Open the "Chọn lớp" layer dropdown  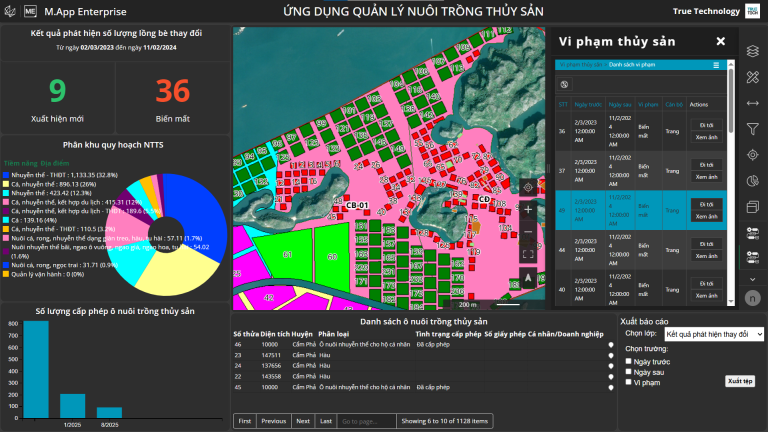click(713, 334)
